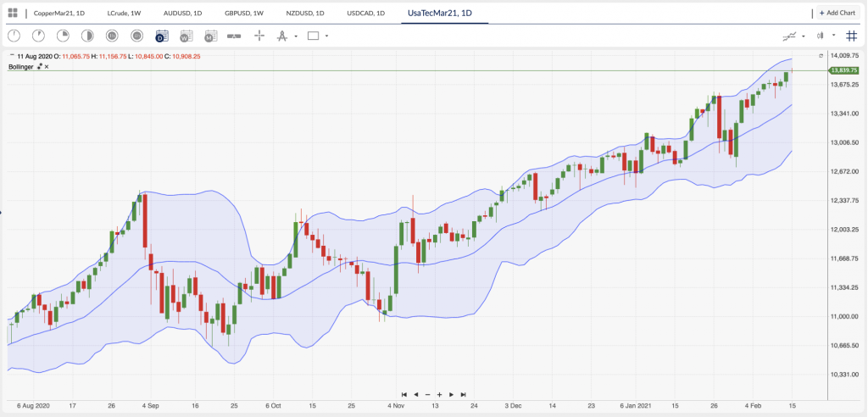Viewport: 868px width, 417px height.
Task: Remove the Bollinger indicator with its X
Action: (x=47, y=66)
